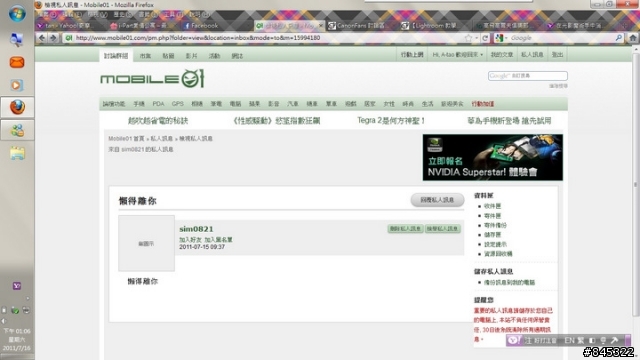
Task: Bookmark this page with the star icon
Action: (x=468, y=38)
